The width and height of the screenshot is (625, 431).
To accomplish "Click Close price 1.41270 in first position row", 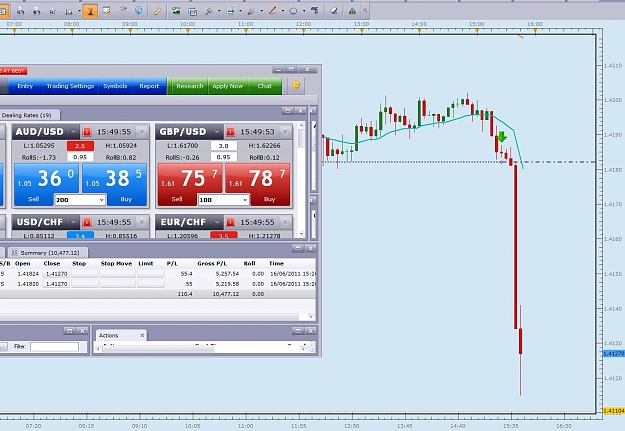I will (55, 274).
